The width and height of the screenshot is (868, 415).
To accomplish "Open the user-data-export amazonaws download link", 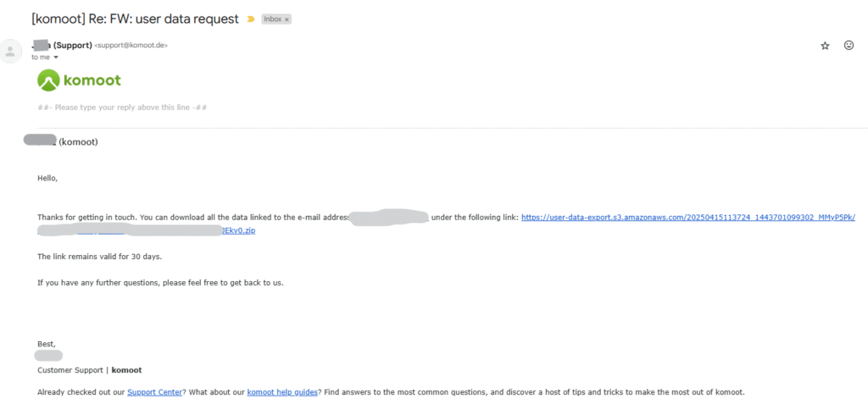I will tap(688, 218).
